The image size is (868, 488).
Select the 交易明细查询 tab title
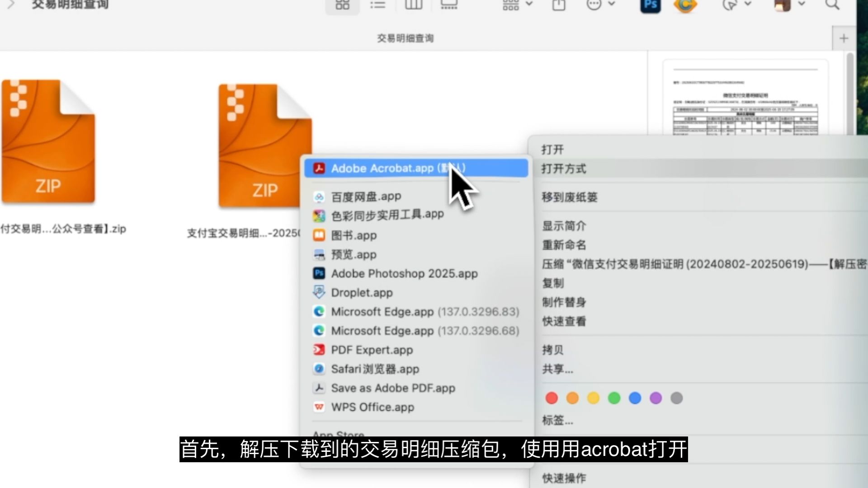point(406,38)
